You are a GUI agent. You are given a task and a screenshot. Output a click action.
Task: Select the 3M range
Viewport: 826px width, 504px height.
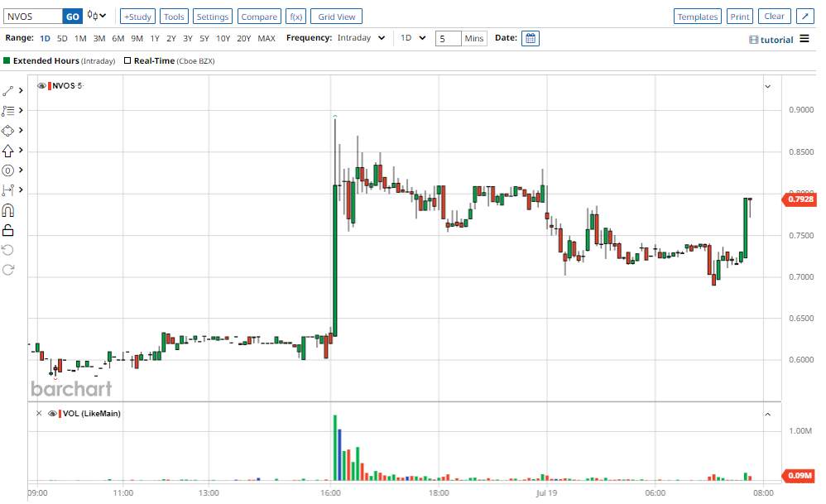(99, 38)
